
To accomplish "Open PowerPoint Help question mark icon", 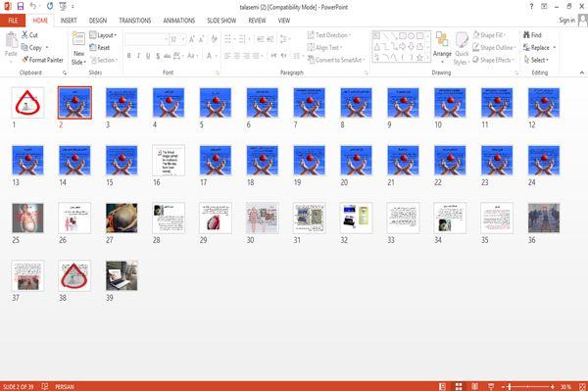I will (531, 7).
